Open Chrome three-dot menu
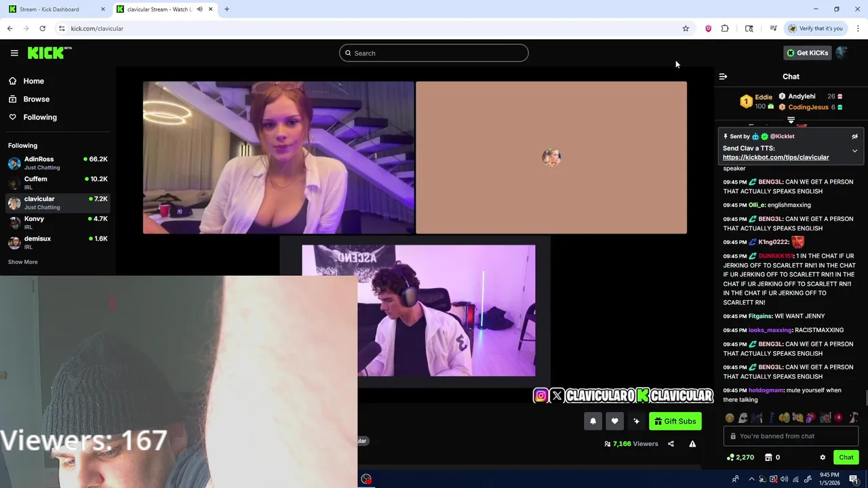Image resolution: width=868 pixels, height=488 pixels. [x=858, y=28]
